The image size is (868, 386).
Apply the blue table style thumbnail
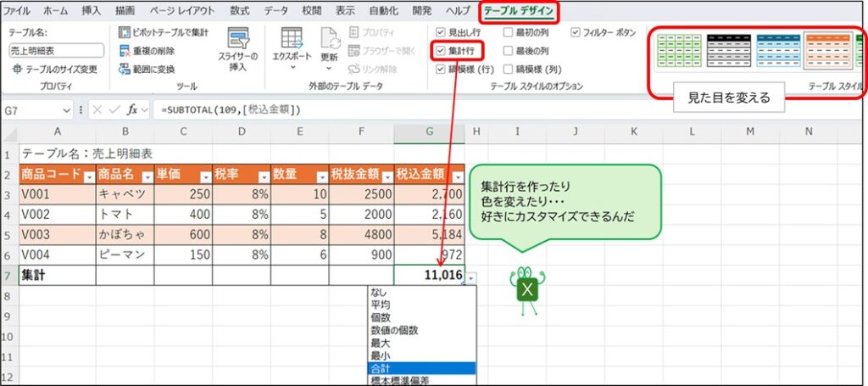click(779, 50)
